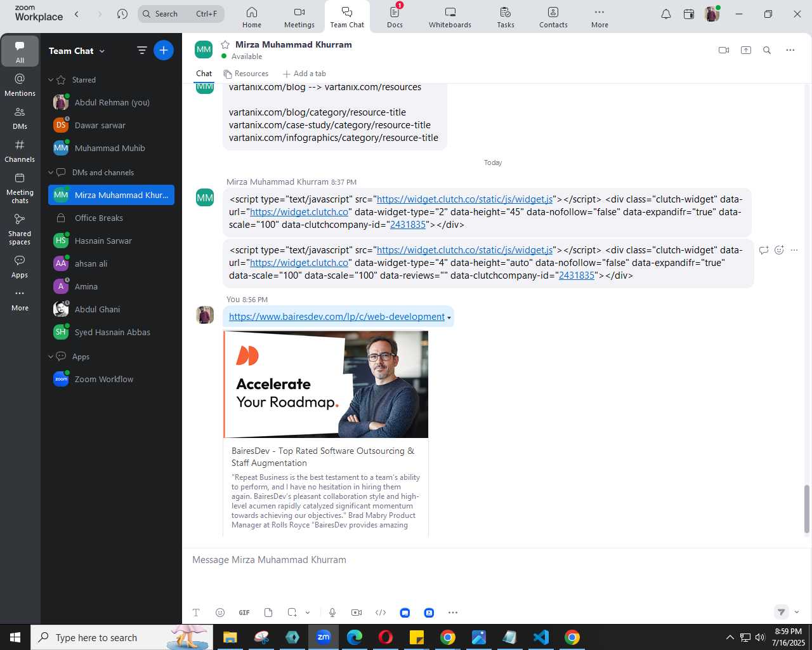Open Channels in the sidebar

coord(20,151)
